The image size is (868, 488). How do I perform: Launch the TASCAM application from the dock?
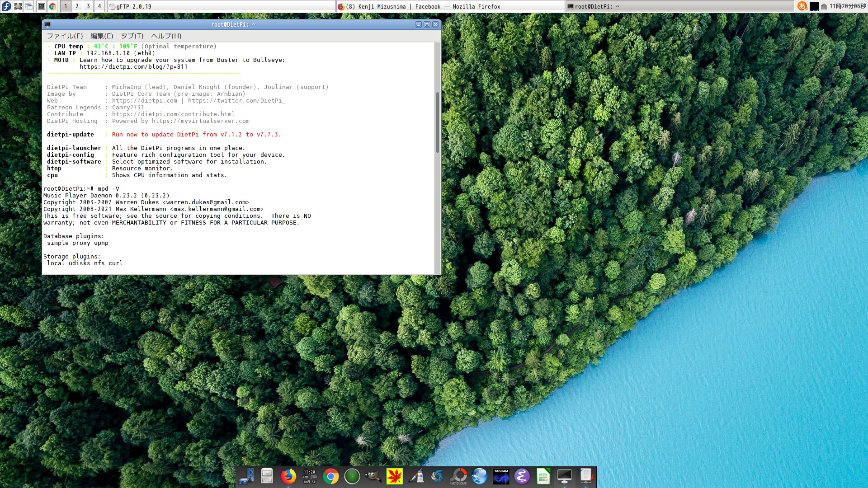coord(501,476)
